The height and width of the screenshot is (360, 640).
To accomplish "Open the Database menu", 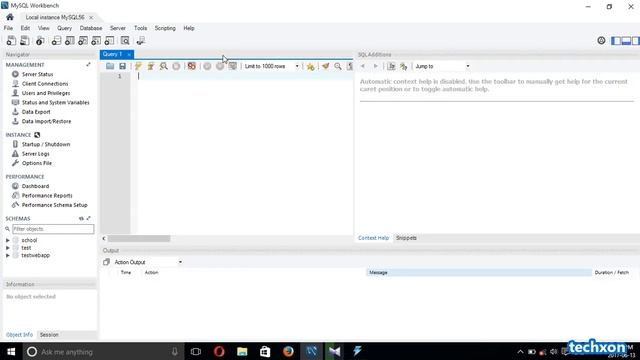I will click(91, 28).
